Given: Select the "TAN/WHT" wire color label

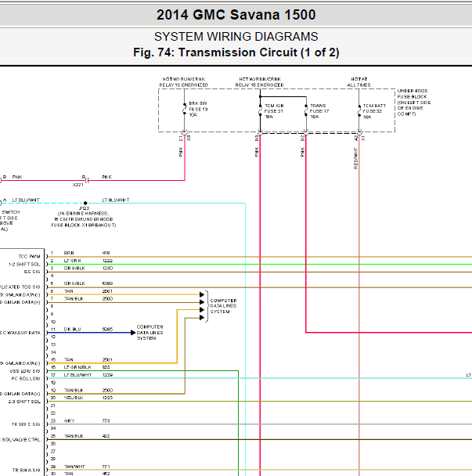Looking at the screenshot, I should (74, 467).
